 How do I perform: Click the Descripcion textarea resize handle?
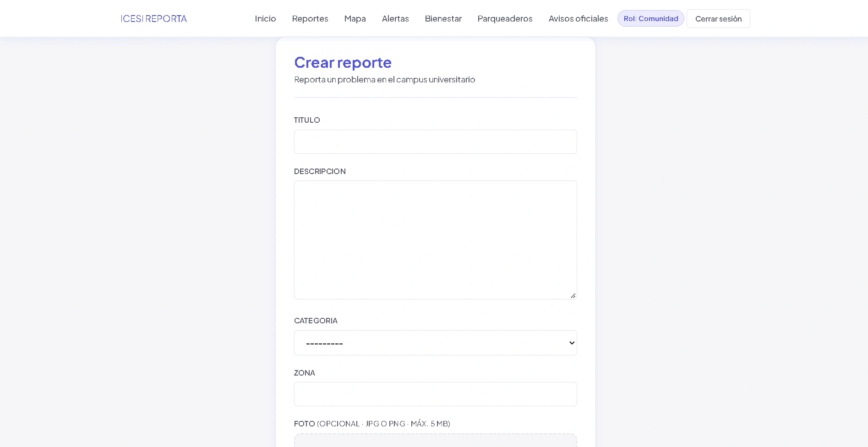[x=573, y=296]
